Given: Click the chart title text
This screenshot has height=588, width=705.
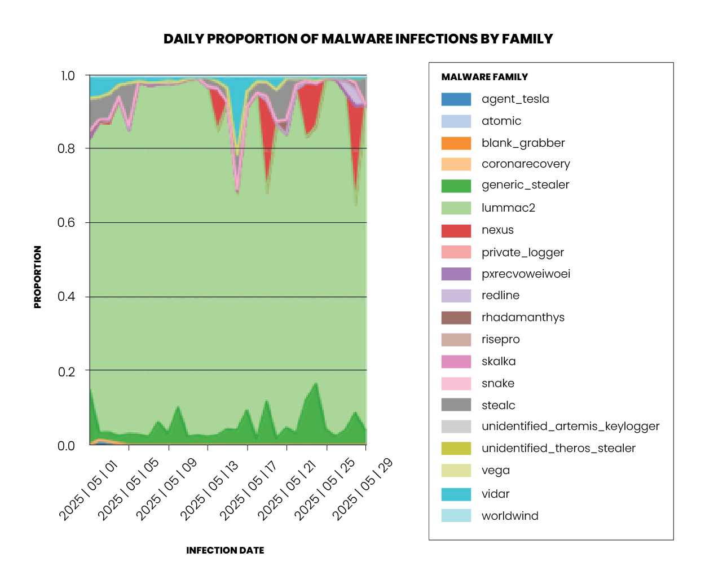Looking at the screenshot, I should click(358, 39).
